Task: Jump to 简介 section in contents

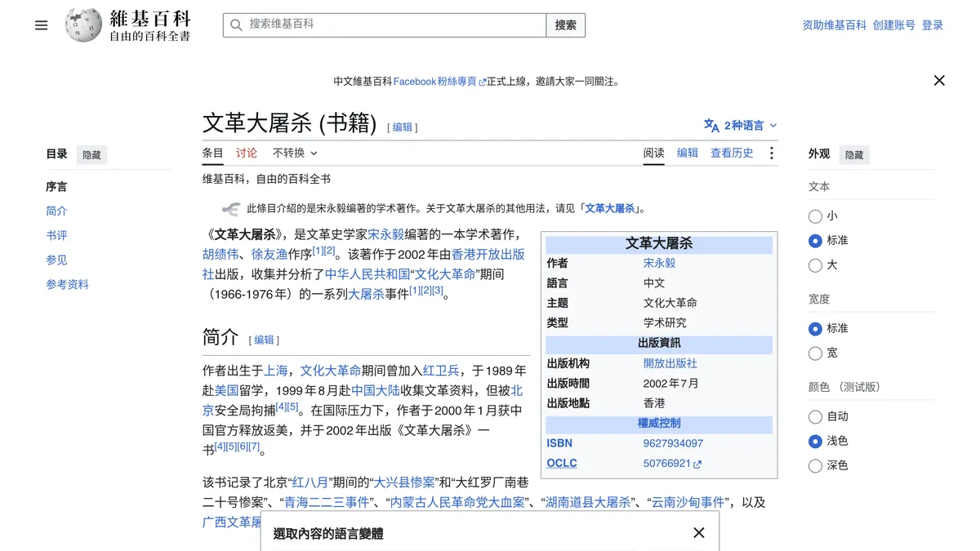Action: (56, 211)
